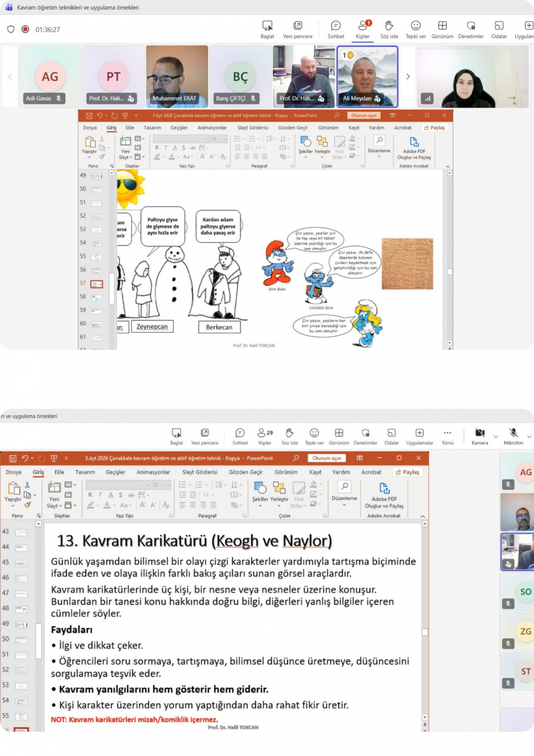Open Uygulamalar in the lower meeting toolbar

[x=419, y=436]
